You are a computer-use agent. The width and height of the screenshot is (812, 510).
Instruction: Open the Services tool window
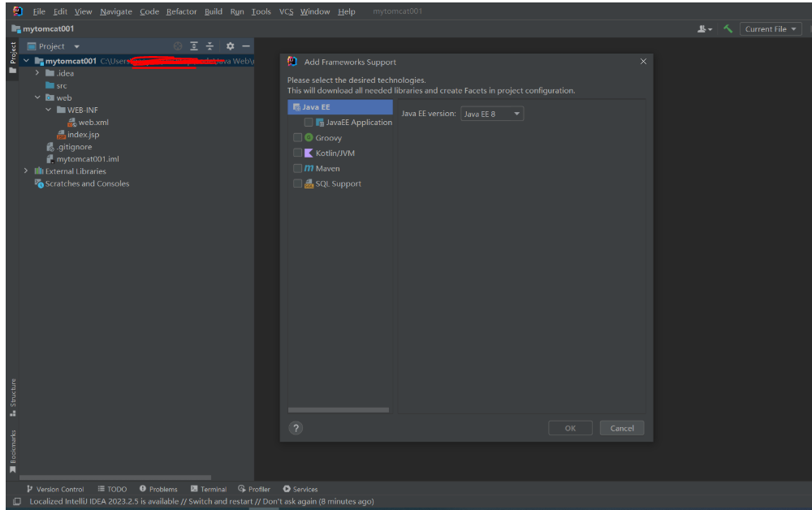(x=300, y=489)
